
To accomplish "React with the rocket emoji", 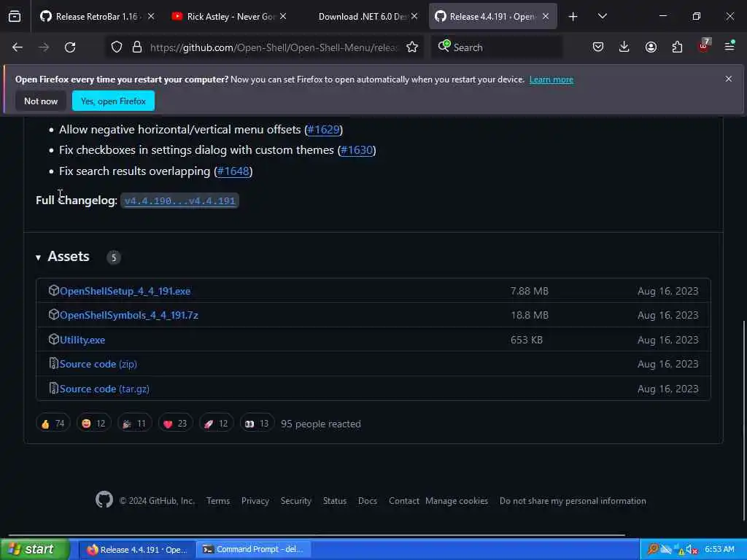I will [216, 424].
